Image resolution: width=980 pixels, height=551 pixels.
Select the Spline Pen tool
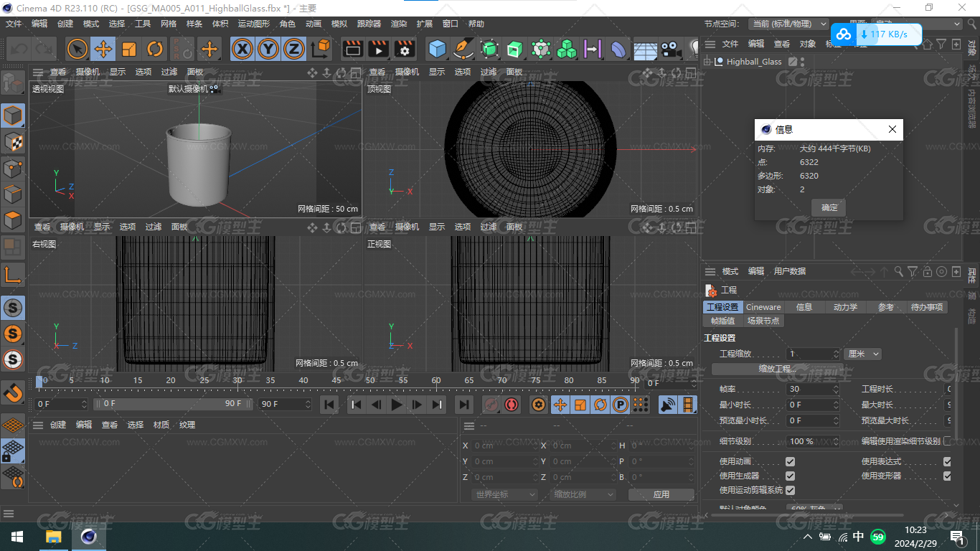(x=464, y=49)
